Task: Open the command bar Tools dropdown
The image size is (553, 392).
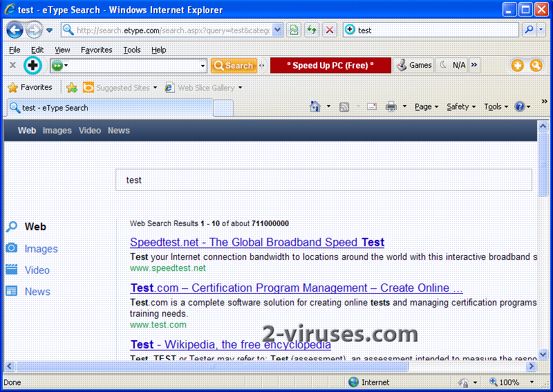Action: coord(496,106)
